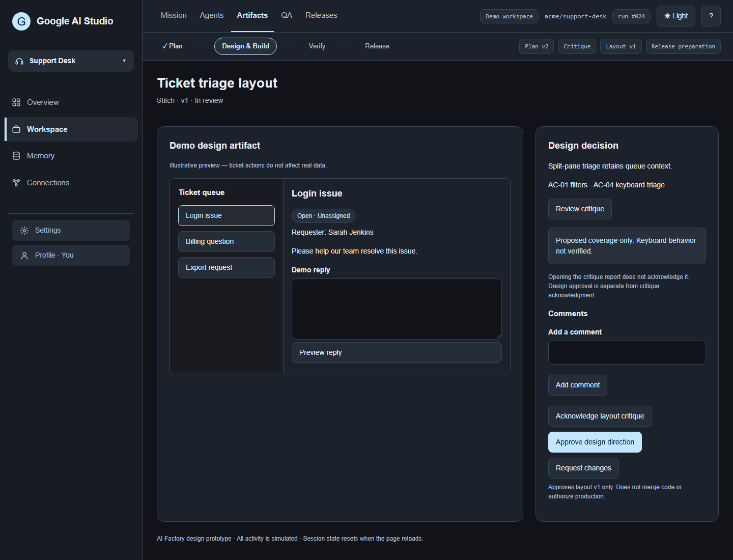This screenshot has width=733, height=560.
Task: Open Overview in the sidebar
Action: click(x=71, y=102)
